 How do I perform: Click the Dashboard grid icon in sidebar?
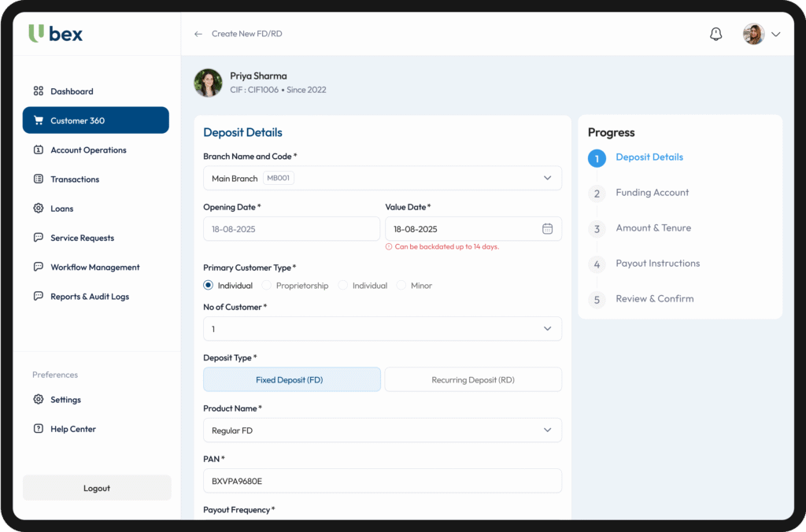[39, 91]
